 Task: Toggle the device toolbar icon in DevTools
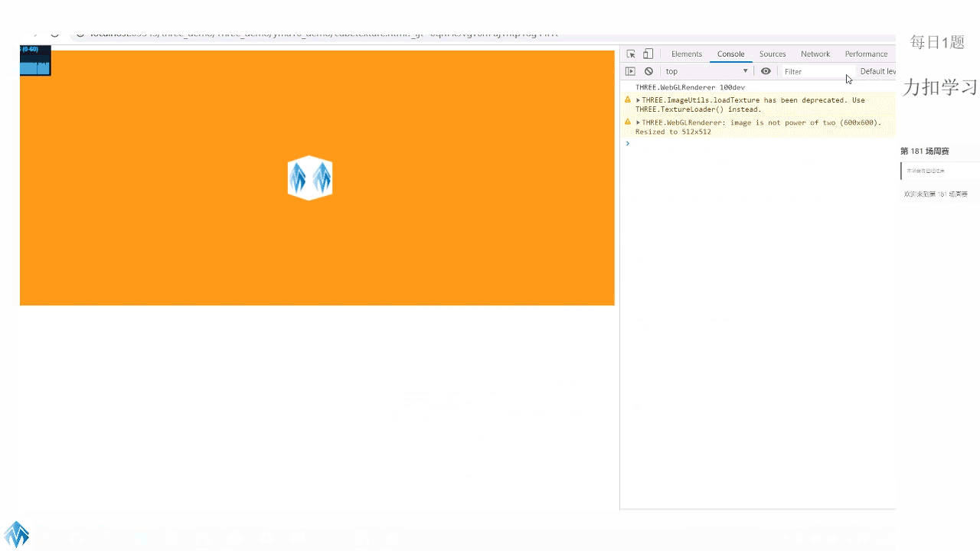[x=648, y=54]
